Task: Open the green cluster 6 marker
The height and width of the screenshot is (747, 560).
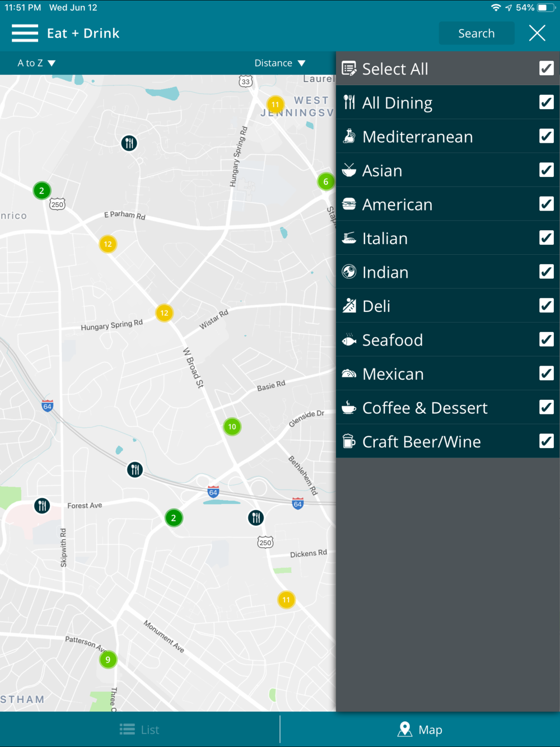Action: point(326,181)
